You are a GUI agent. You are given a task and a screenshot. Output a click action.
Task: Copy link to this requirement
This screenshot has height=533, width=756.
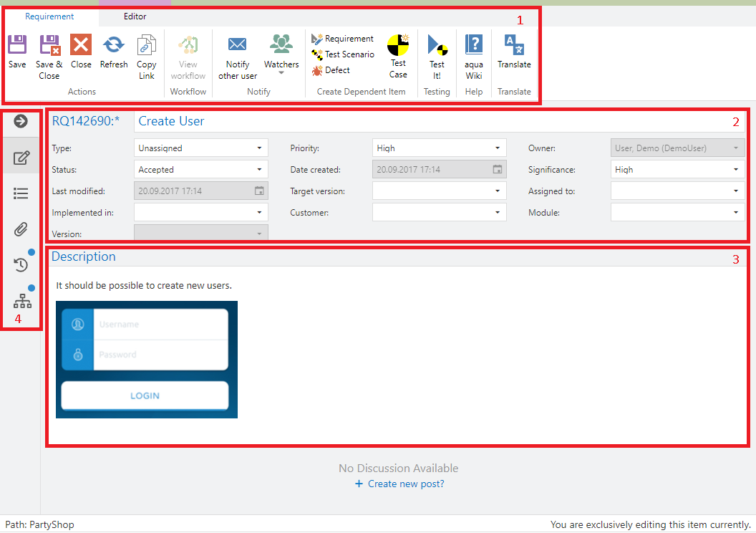[x=146, y=46]
